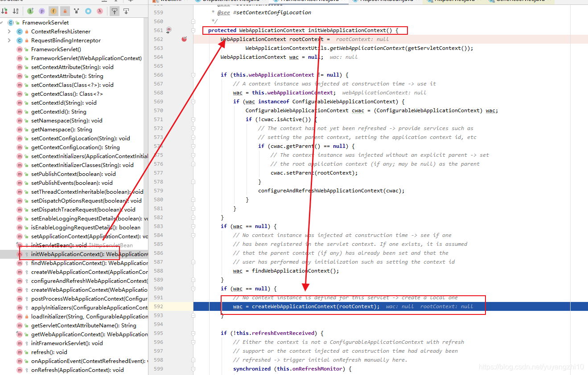Fold method at line 561 gutter marker
The height and width of the screenshot is (375, 588).
point(193,30)
